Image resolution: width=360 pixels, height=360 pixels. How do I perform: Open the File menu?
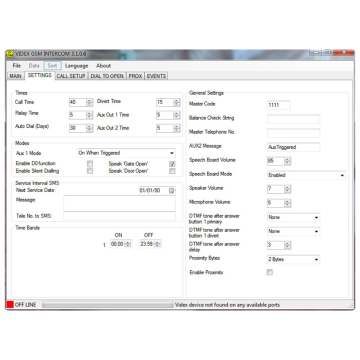[x=17, y=66]
